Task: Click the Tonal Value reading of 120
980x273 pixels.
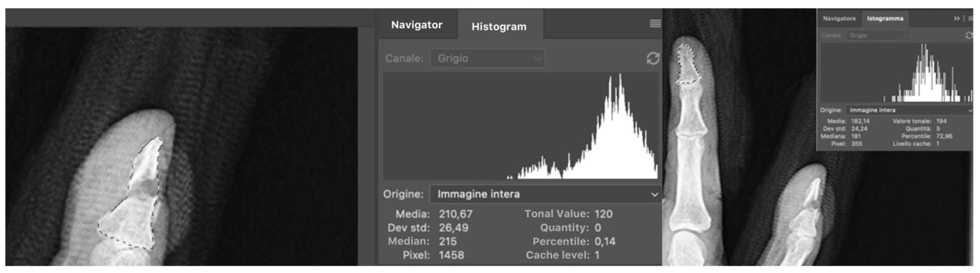Action: tap(603, 214)
